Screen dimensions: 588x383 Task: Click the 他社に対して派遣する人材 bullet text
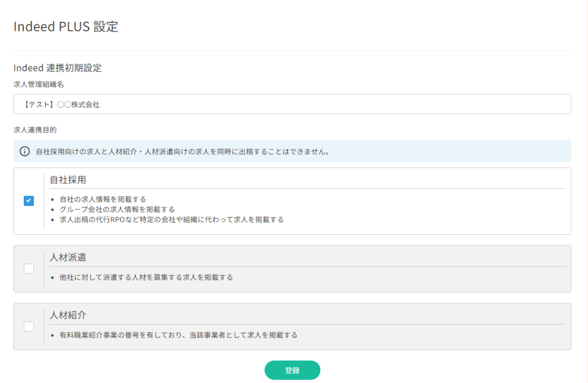pos(146,278)
